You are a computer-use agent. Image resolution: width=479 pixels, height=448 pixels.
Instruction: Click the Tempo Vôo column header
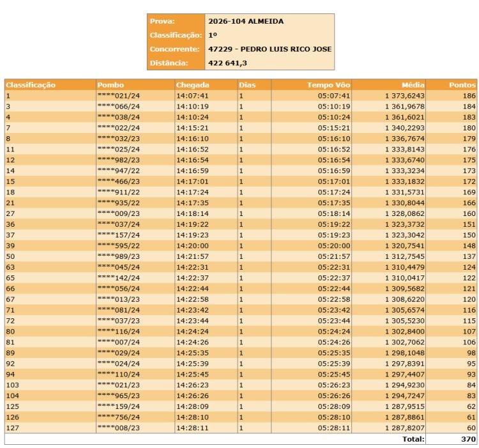(328, 85)
